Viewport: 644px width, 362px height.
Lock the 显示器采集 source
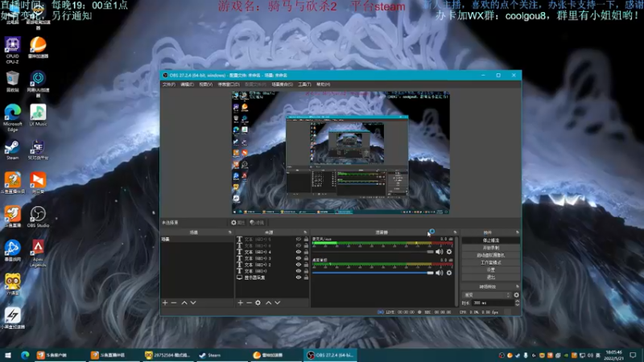306,278
